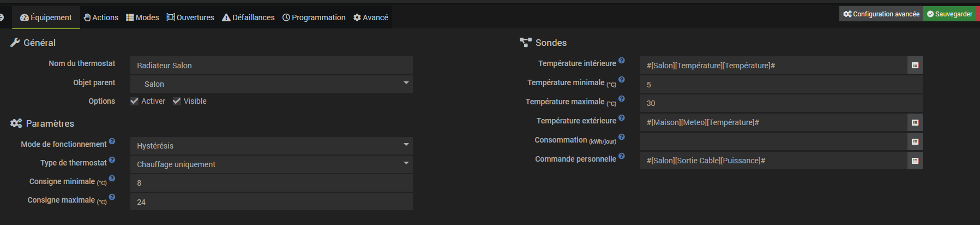Toggle the Activer checkbox
The width and height of the screenshot is (980, 225).
point(134,101)
